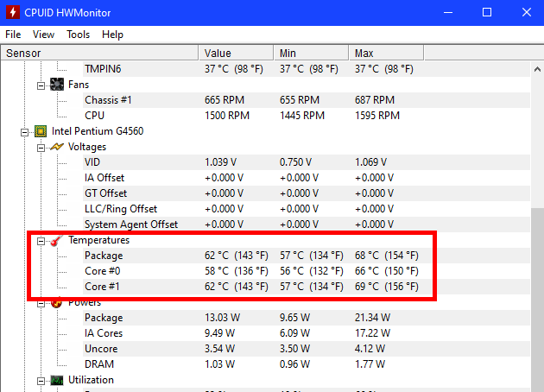
Task: Click the scrollbar up arrow
Action: [537, 69]
